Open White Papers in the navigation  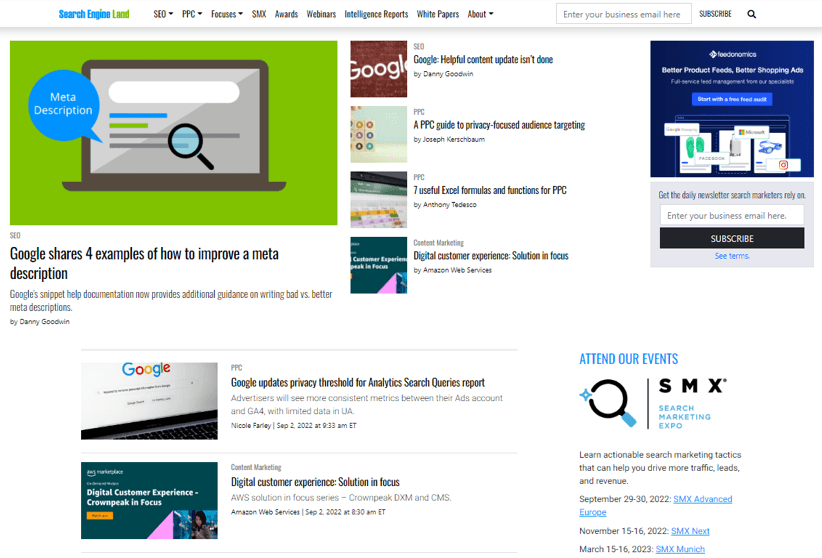tap(438, 14)
